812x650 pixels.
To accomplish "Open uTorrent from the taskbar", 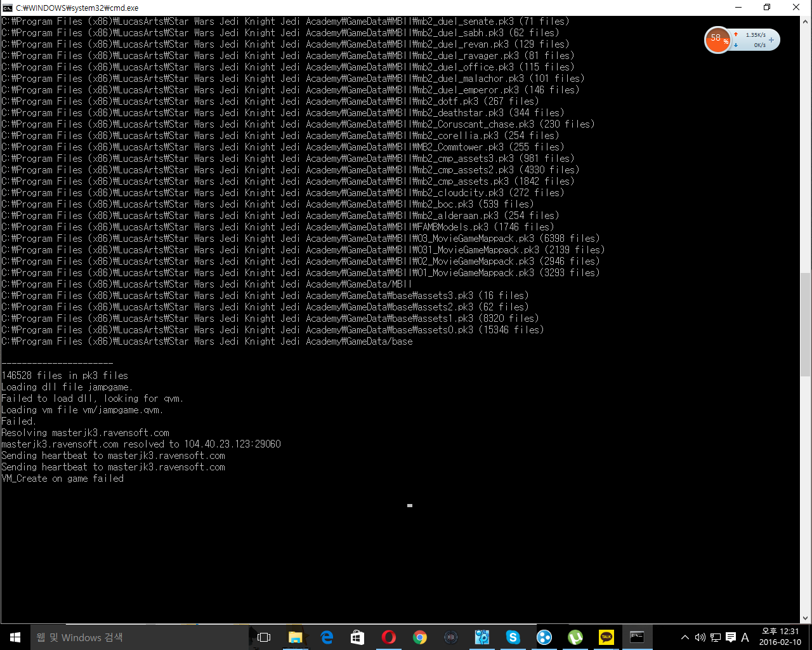I will tap(575, 637).
